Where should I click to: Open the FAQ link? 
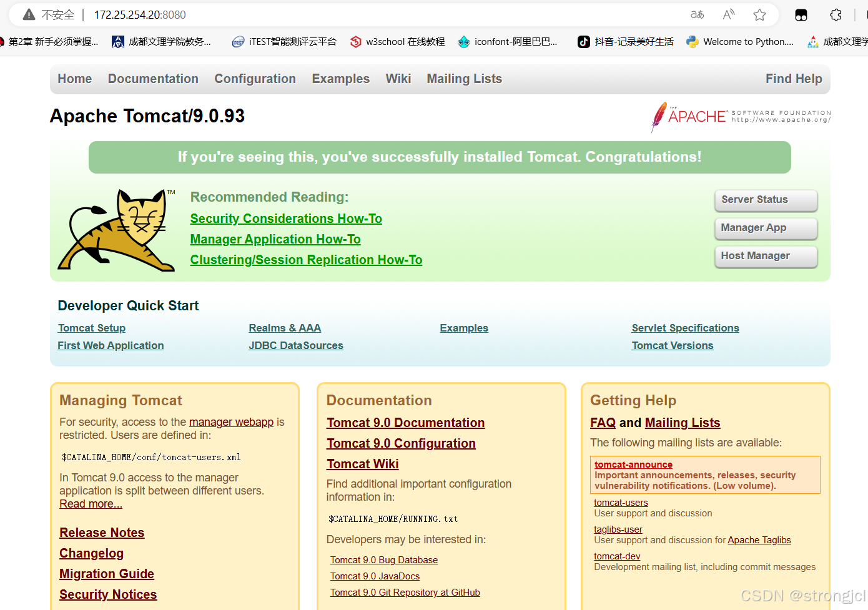603,423
